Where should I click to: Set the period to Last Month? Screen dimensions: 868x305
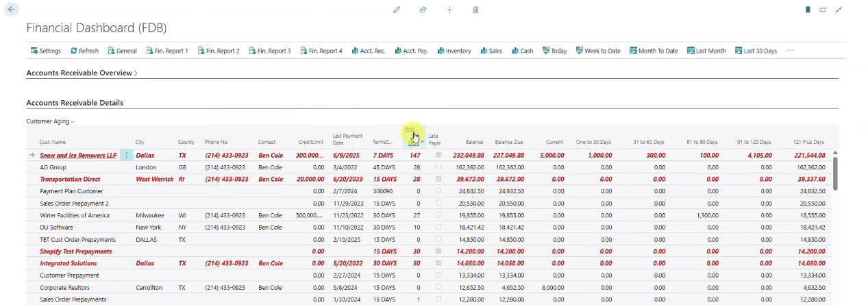706,51
